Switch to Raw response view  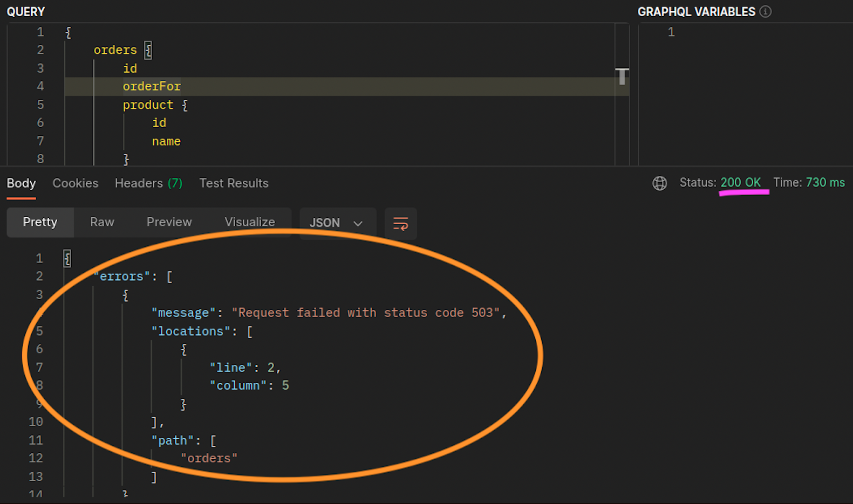coord(102,222)
